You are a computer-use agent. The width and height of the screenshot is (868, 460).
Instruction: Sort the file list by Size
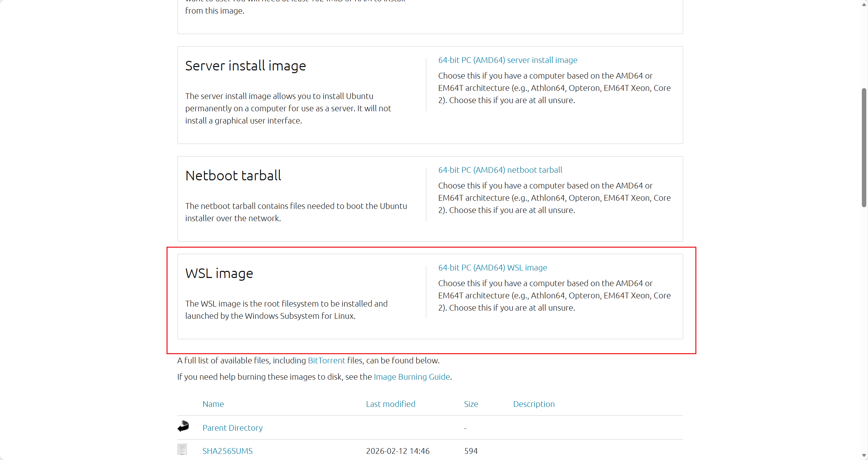[x=471, y=404]
